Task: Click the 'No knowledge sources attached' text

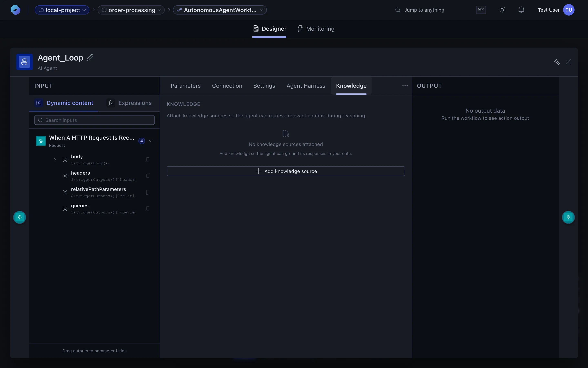Action: 286,144
